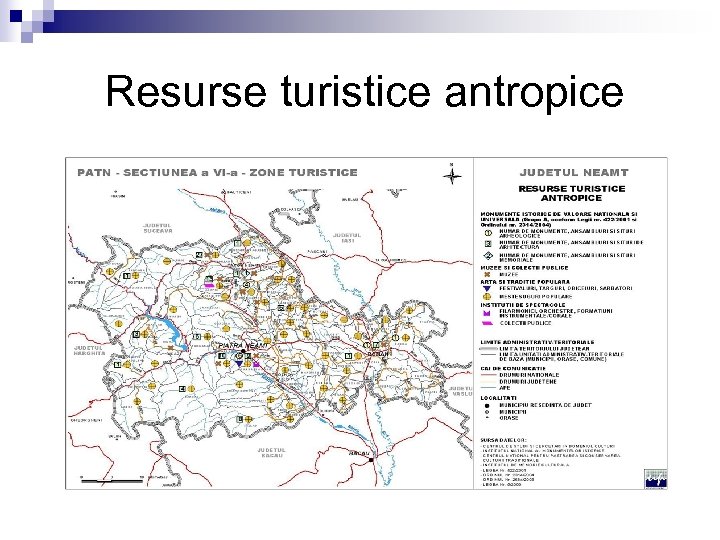Click the 'FESTIVALURI, TARGURI, OBICEIURI, SARBATORI' legend text
The height and width of the screenshot is (540, 720).
tap(566, 288)
